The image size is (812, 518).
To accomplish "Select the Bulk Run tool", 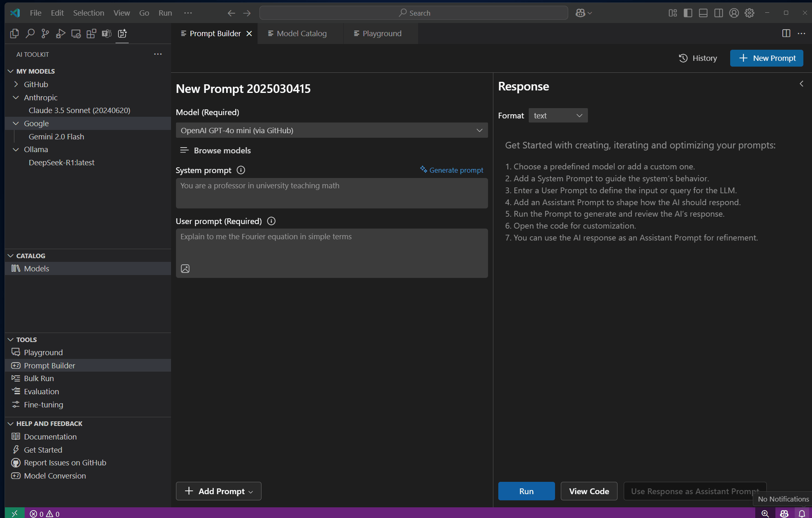I will [39, 378].
